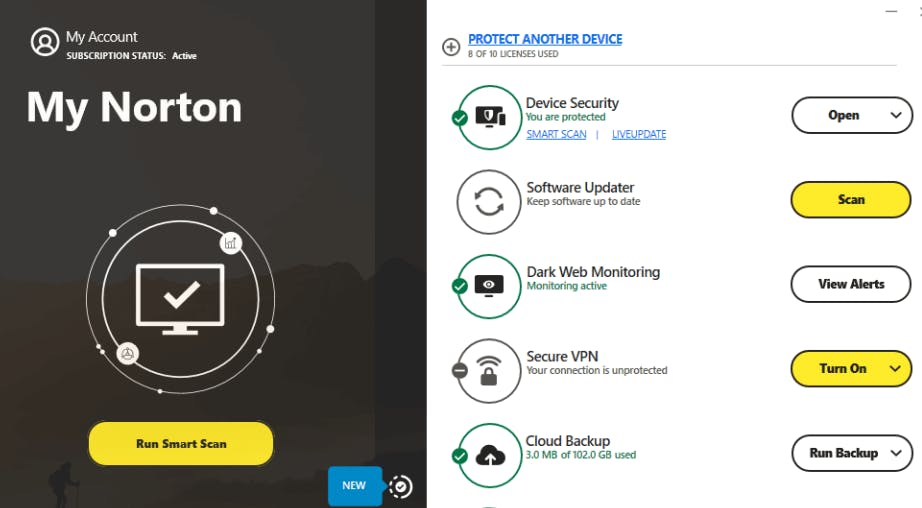Click the SMART SCAN link

[556, 135]
